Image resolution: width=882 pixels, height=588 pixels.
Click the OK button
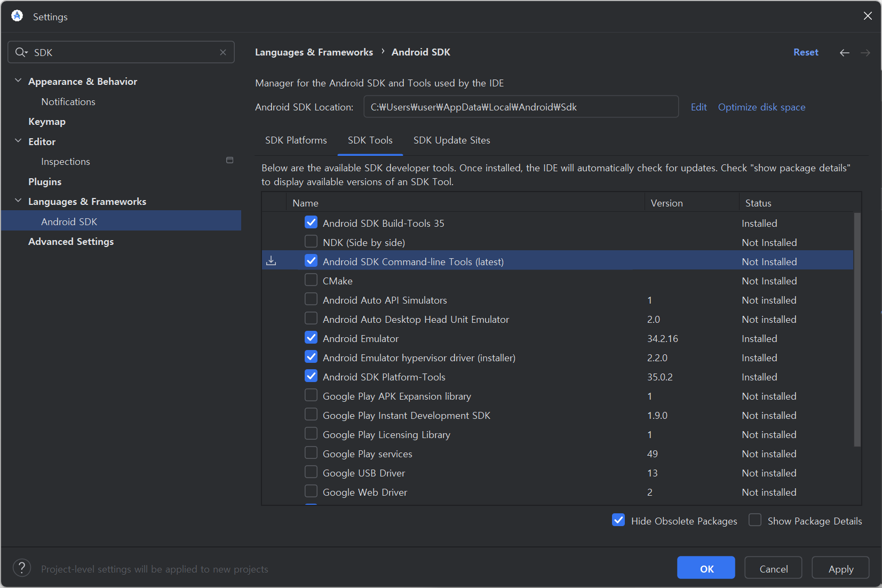pos(706,568)
